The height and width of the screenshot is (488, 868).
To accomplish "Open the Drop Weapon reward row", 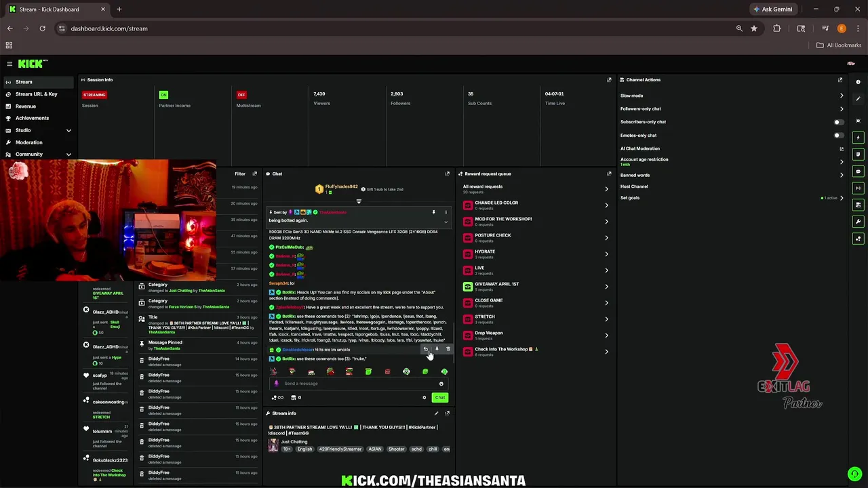I will tap(536, 335).
